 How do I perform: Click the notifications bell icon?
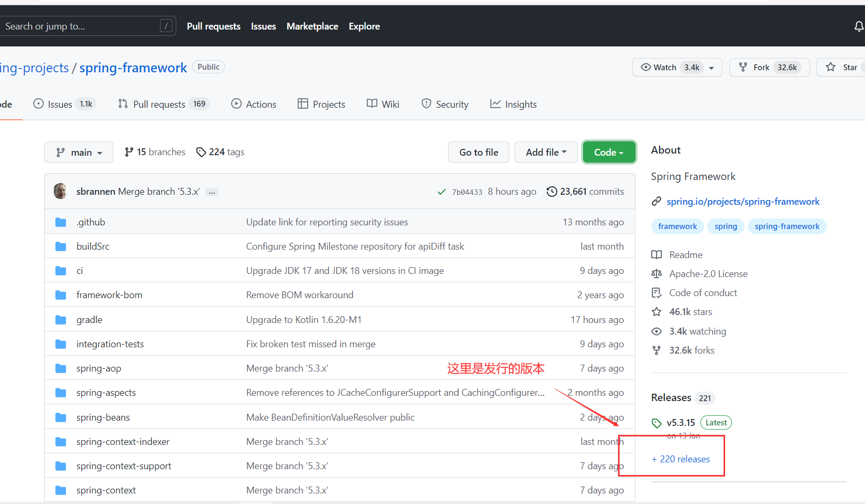[x=859, y=26]
